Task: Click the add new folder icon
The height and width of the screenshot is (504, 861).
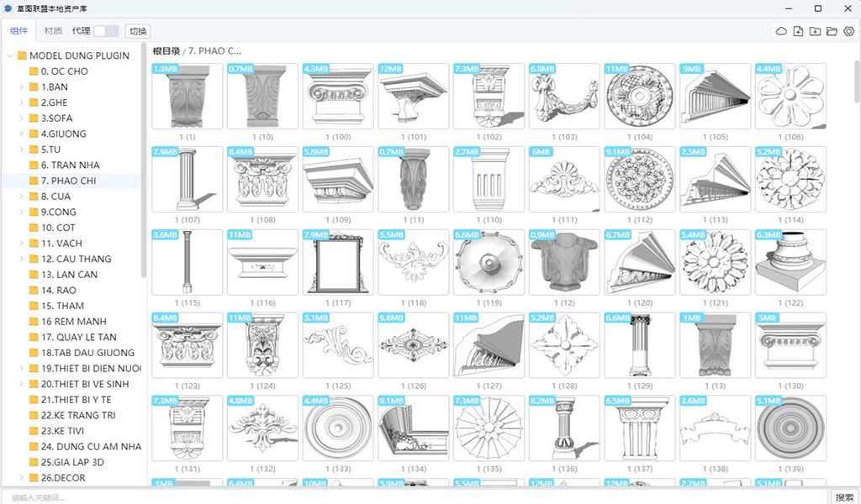Action: pyautogui.click(x=815, y=31)
